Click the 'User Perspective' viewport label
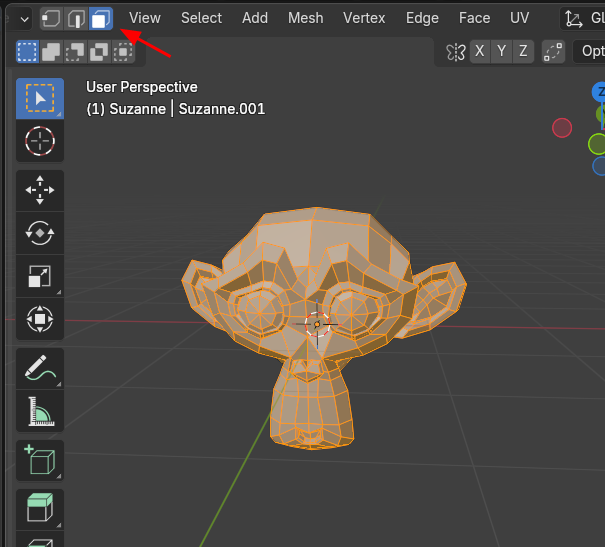605x547 pixels. point(142,87)
